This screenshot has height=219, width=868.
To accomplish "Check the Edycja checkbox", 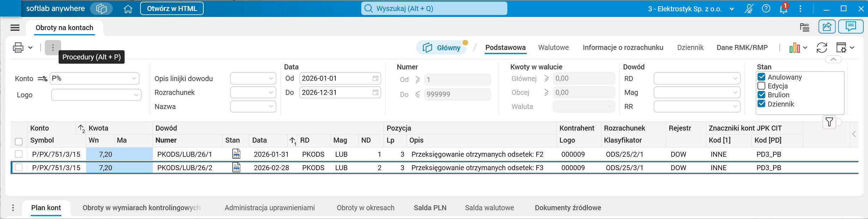I will pyautogui.click(x=762, y=86).
